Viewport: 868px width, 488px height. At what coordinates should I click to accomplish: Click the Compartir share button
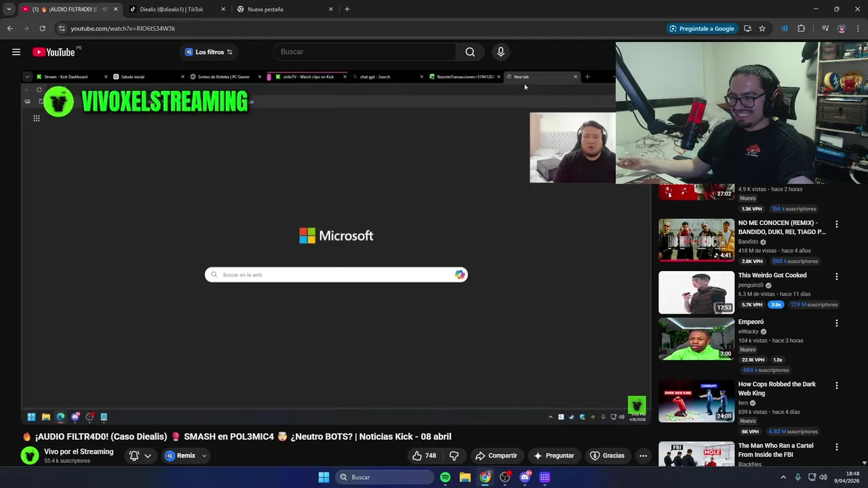tap(496, 455)
